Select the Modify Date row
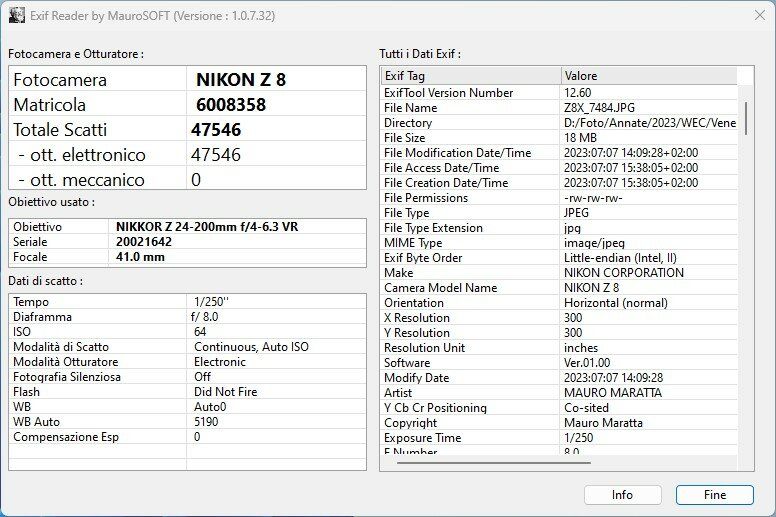Image resolution: width=776 pixels, height=517 pixels. coord(559,378)
